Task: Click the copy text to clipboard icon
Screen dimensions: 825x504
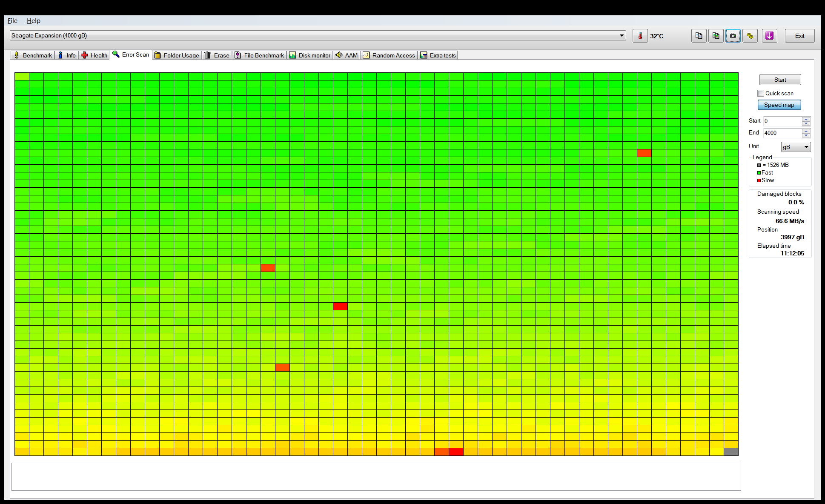Action: tap(699, 36)
